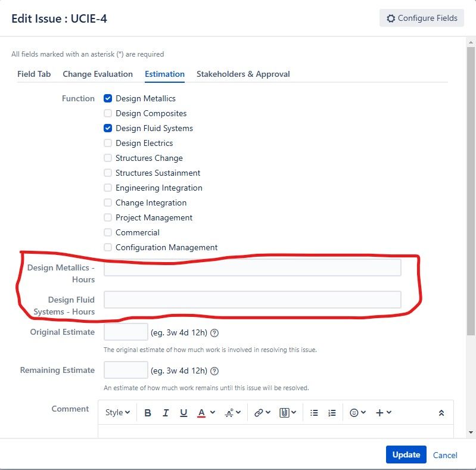Screen dimensions: 476x470
Task: Click the Cancel link
Action: [x=445, y=455]
